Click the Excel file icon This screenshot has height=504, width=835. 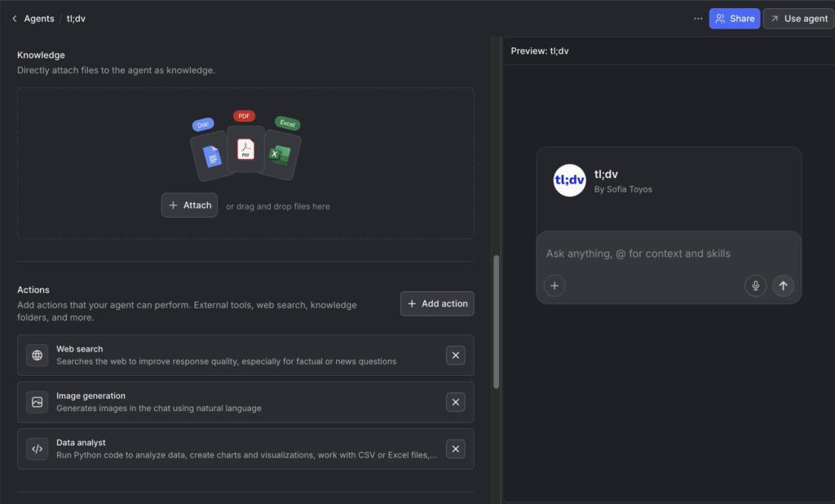280,156
